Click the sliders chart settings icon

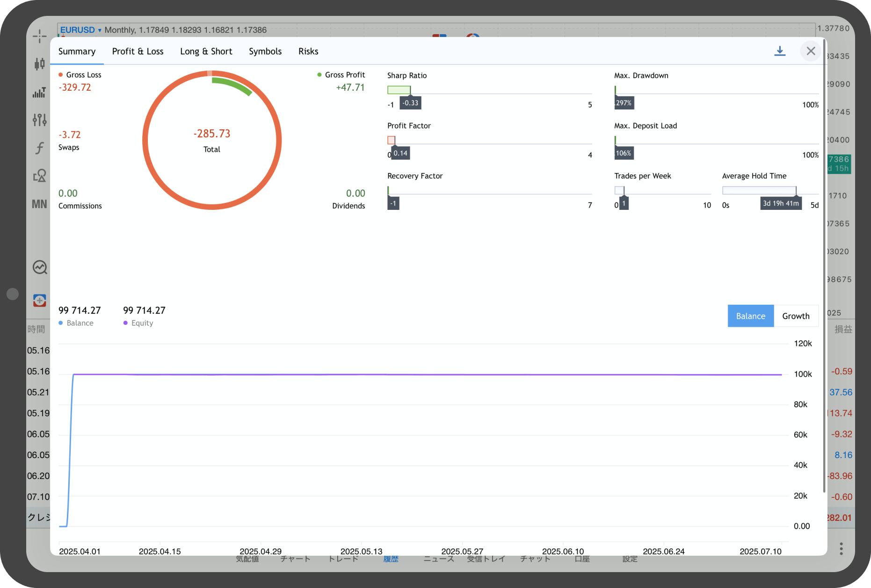tap(40, 120)
